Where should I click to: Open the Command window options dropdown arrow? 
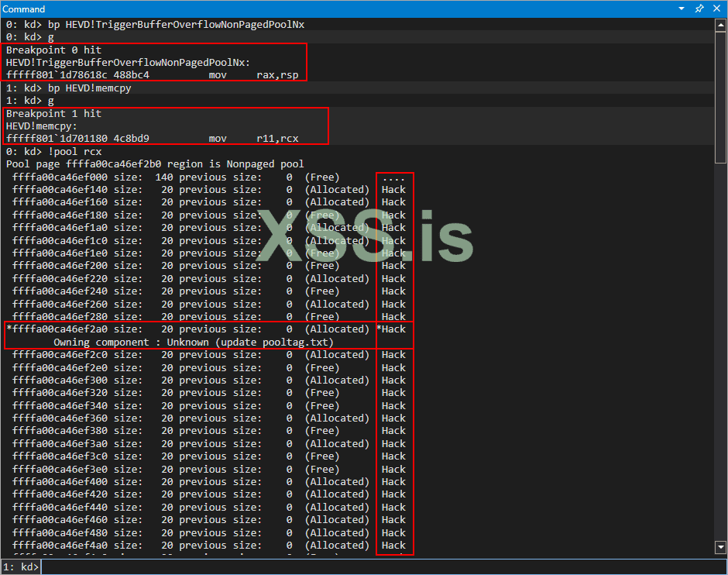(681, 9)
